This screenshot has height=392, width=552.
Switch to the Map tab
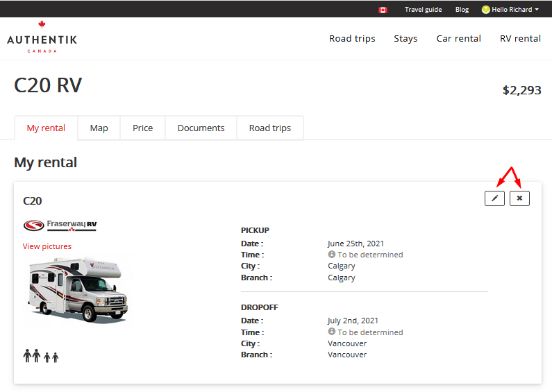click(x=99, y=128)
